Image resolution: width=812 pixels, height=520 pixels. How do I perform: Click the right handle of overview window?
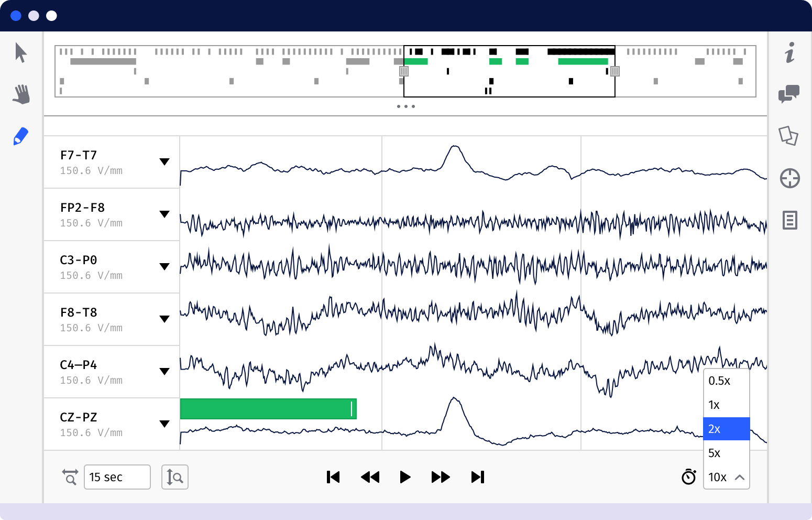pyautogui.click(x=615, y=71)
